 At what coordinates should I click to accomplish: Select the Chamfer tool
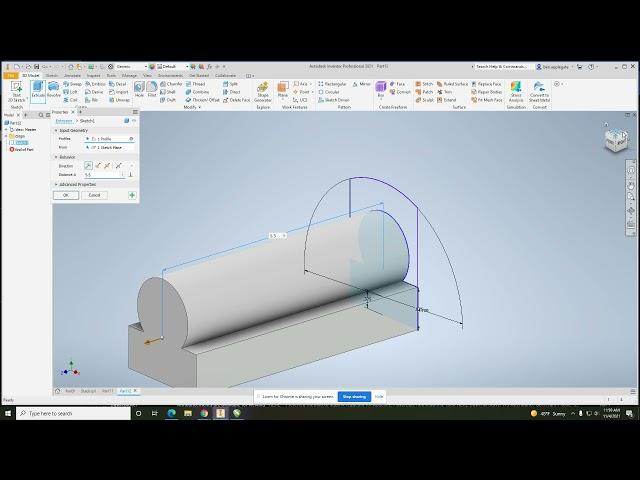(x=171, y=84)
